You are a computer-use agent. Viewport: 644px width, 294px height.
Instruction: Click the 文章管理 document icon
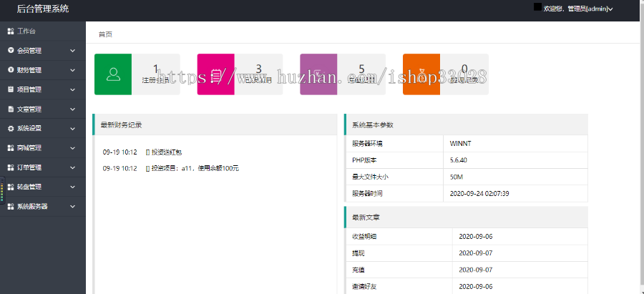tap(10, 109)
